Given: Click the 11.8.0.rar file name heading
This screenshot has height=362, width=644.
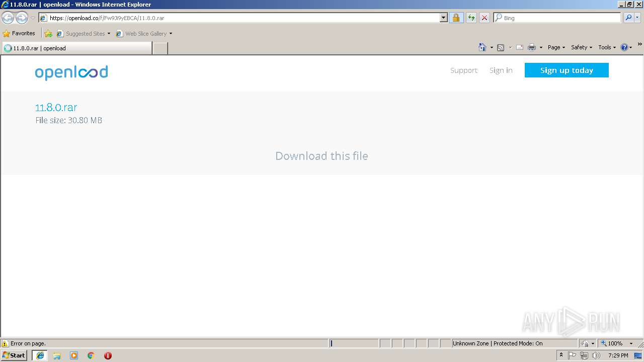Looking at the screenshot, I should 56,107.
